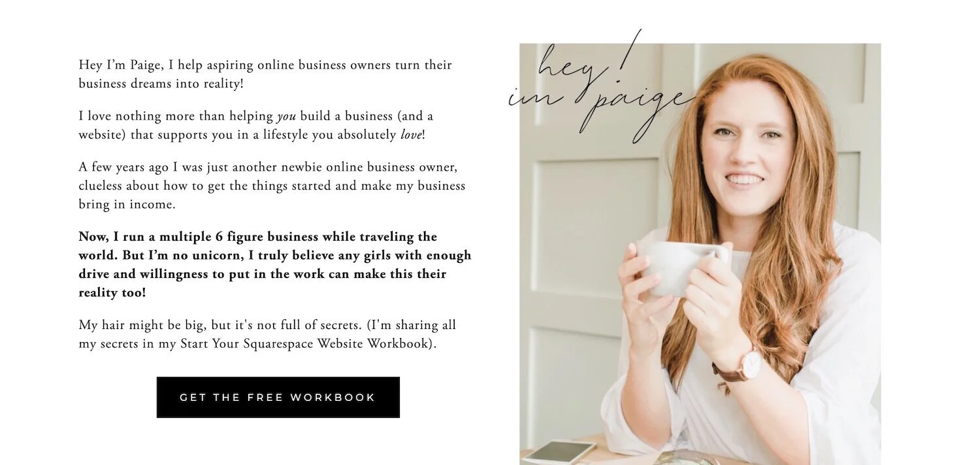This screenshot has width=980, height=465.
Task: Click the italic word "you" in the text
Action: (x=286, y=116)
